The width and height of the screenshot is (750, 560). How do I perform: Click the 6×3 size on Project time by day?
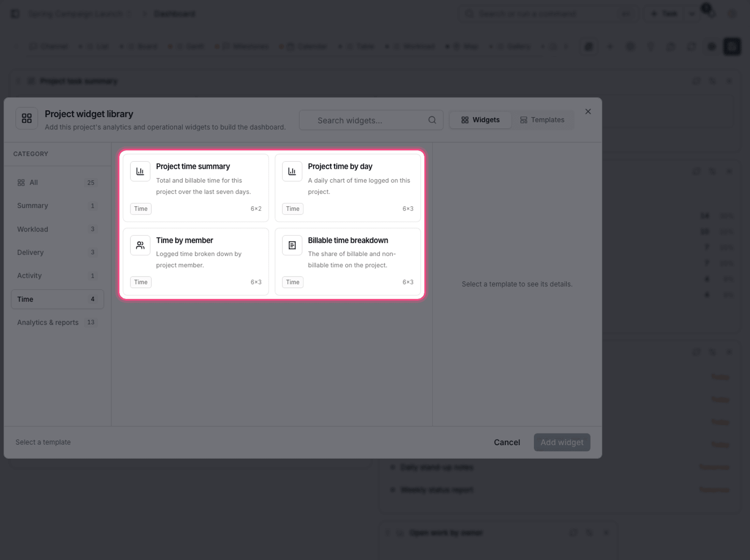tap(408, 209)
